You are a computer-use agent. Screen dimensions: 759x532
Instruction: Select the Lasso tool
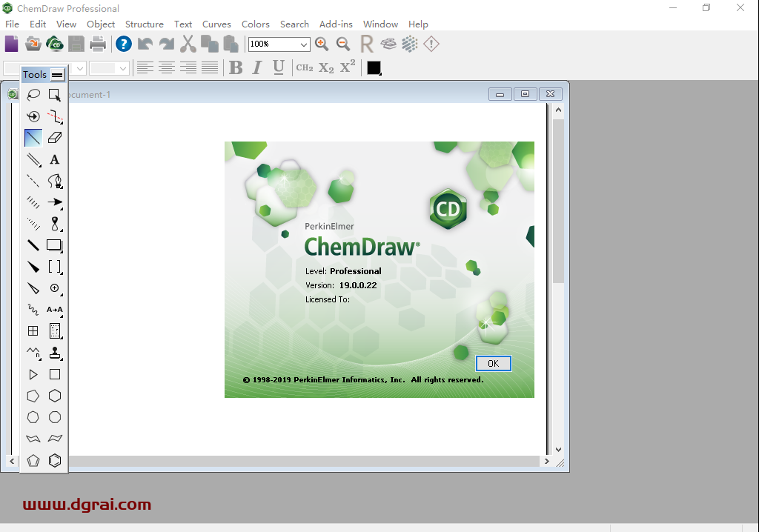(33, 94)
